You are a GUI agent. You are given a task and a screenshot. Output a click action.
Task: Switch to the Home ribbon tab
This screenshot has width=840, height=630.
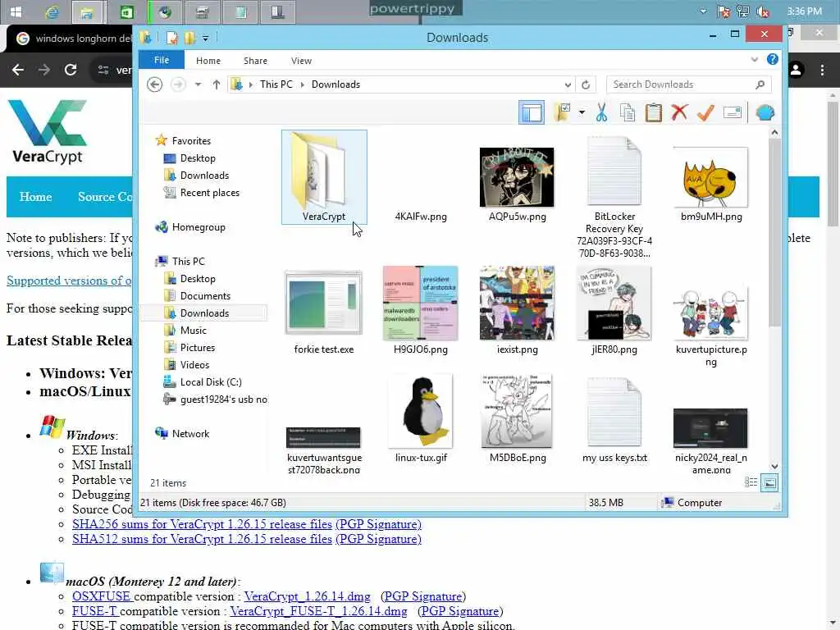[208, 61]
